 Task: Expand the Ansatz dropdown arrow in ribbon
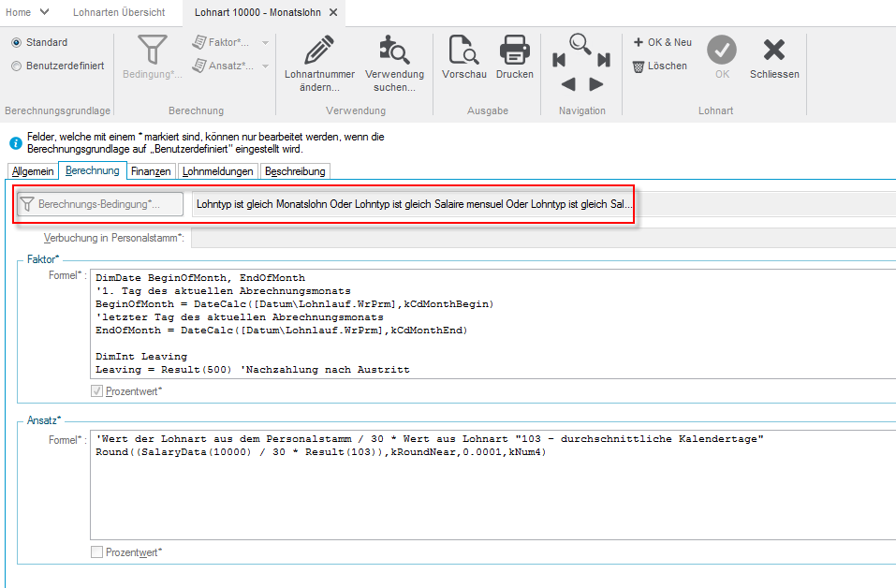click(x=265, y=66)
